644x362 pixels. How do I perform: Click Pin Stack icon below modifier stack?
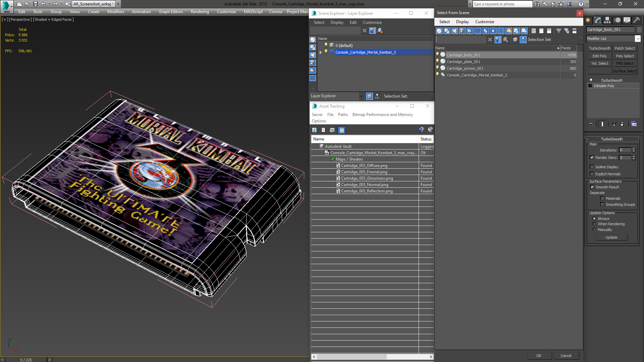(591, 124)
